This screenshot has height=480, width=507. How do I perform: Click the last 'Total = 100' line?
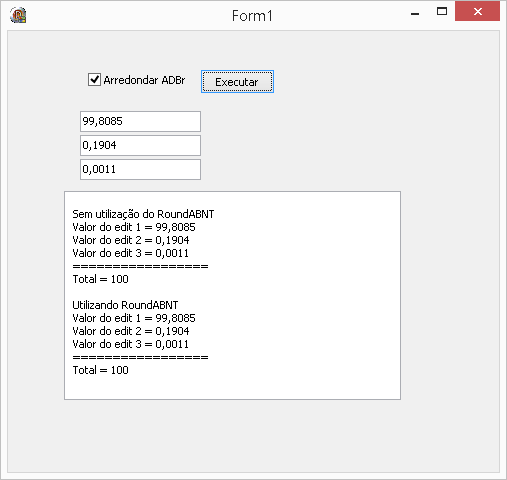point(101,370)
